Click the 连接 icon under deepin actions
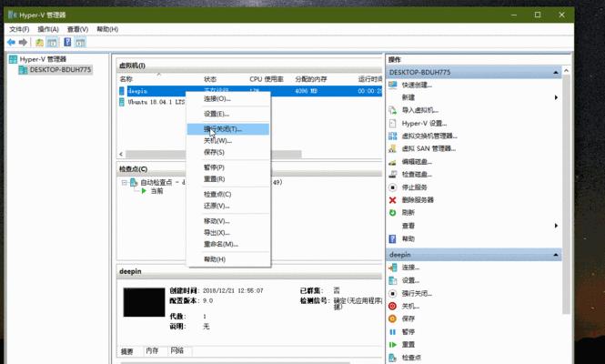The image size is (605, 364). pyautogui.click(x=393, y=268)
